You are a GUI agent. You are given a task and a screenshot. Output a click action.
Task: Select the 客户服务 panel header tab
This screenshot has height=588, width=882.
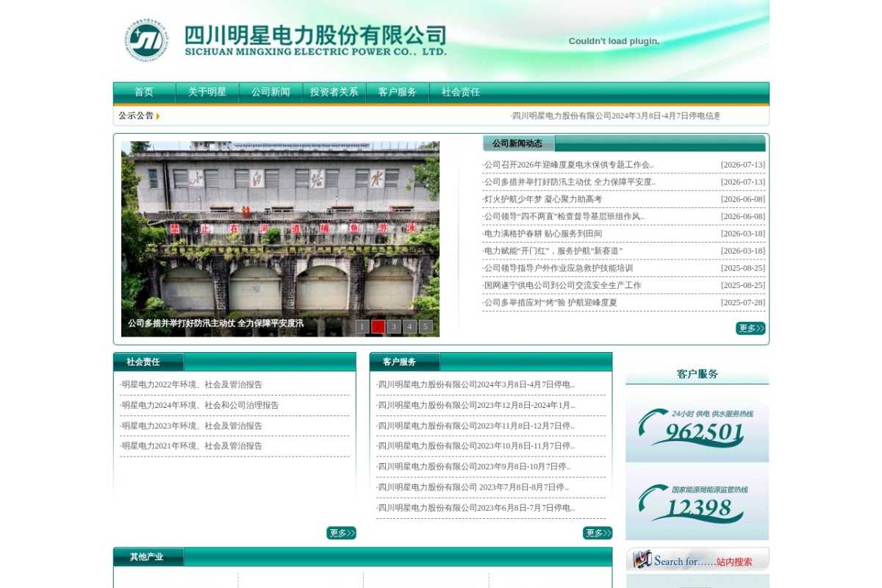405,362
